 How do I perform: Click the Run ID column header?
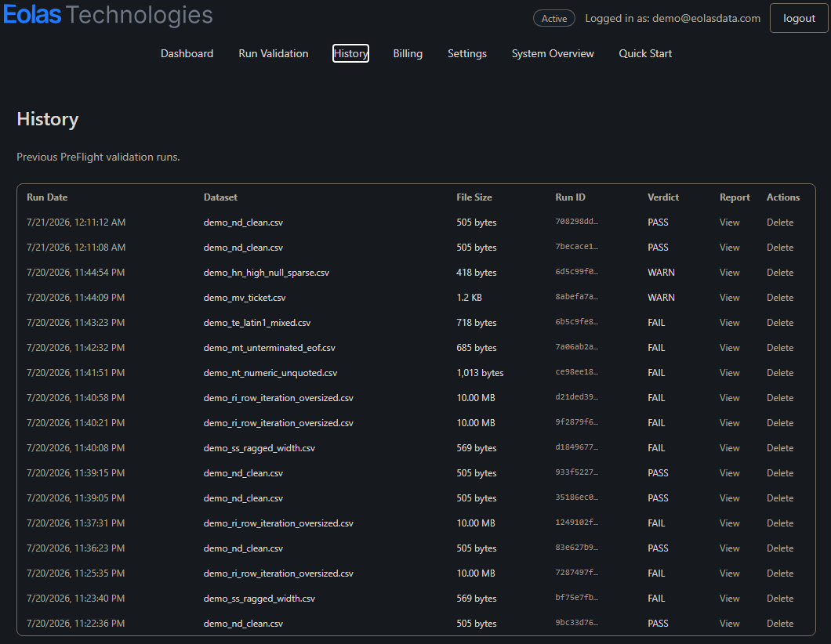click(x=570, y=197)
